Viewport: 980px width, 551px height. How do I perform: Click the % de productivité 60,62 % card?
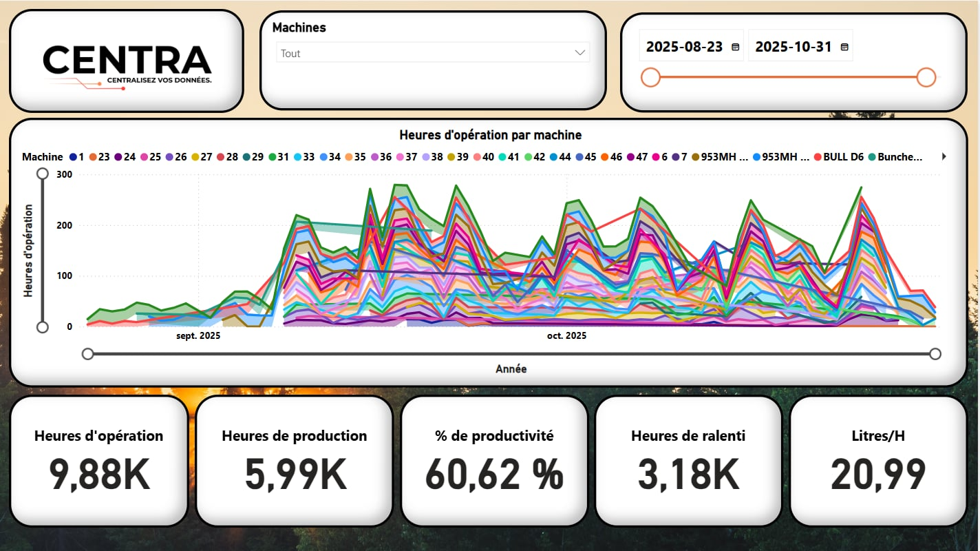[x=494, y=461]
